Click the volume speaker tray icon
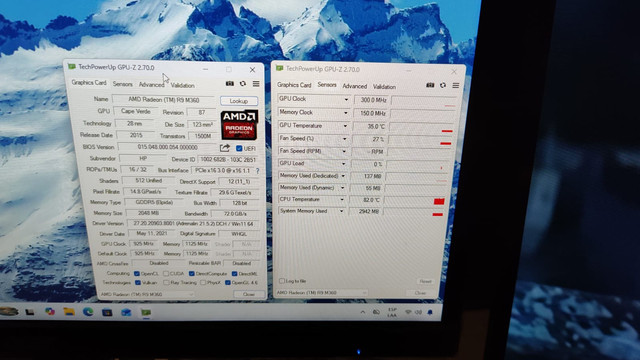 (418, 312)
